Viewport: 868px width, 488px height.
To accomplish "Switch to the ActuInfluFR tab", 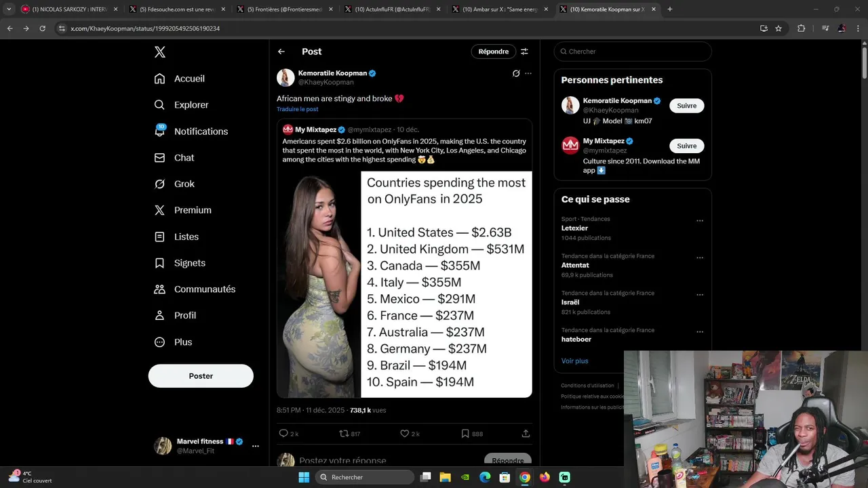I will coord(393,9).
